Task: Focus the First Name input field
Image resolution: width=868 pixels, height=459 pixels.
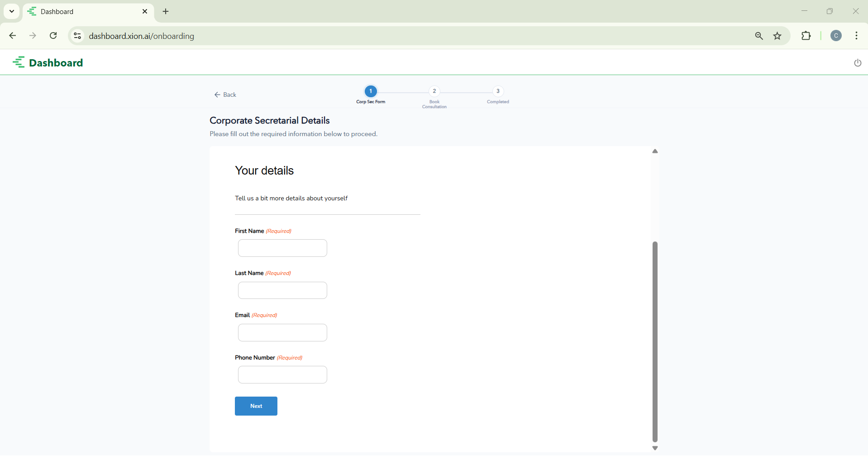Action: pos(282,248)
